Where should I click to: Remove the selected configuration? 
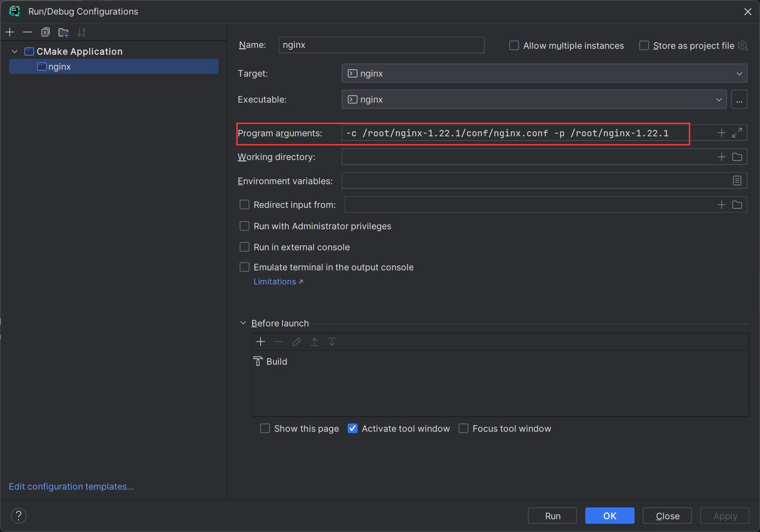point(27,32)
